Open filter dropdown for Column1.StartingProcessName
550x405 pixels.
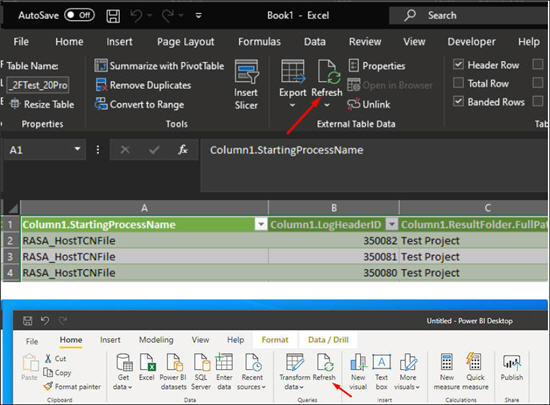click(261, 224)
